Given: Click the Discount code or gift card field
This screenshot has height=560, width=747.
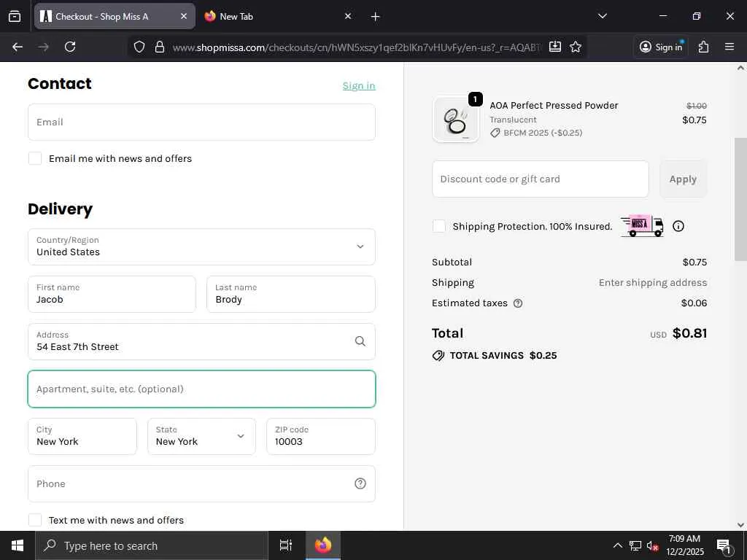Looking at the screenshot, I should (541, 179).
